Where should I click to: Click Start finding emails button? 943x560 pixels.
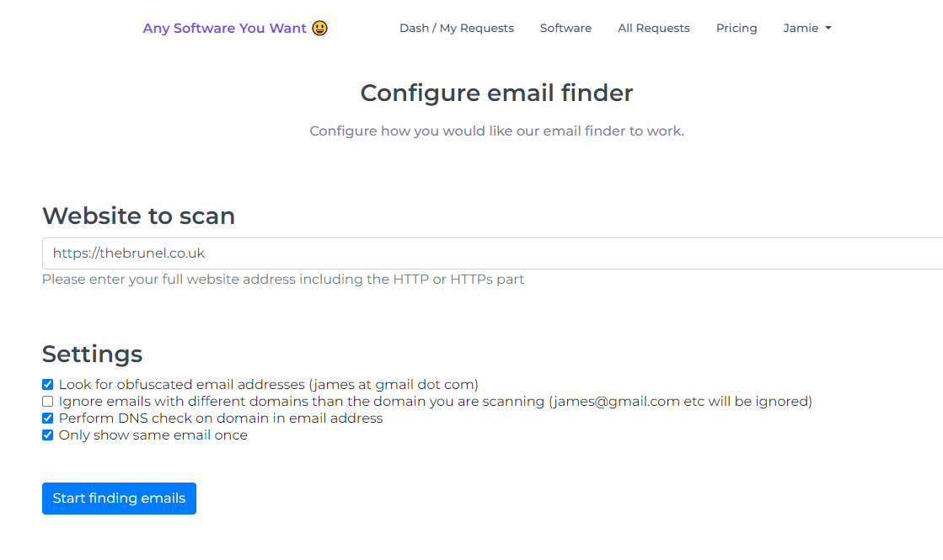[119, 499]
